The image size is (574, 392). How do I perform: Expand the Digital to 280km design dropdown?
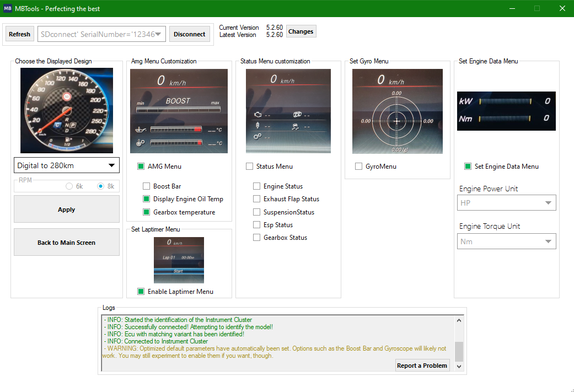pyautogui.click(x=67, y=165)
